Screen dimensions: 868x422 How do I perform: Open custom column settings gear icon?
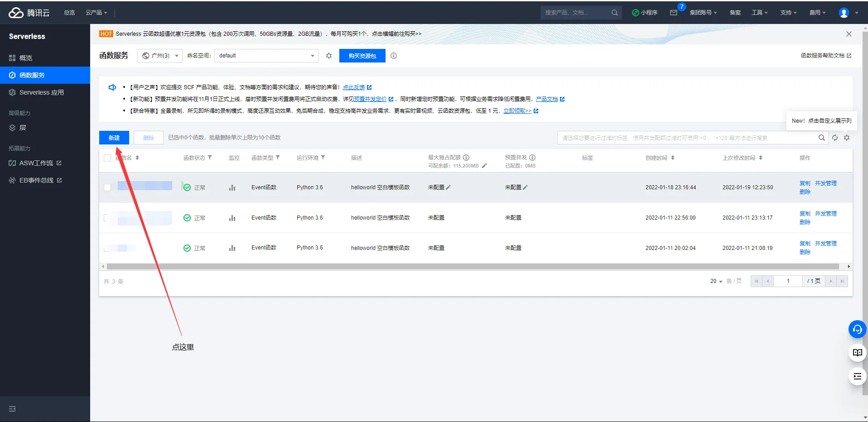point(847,138)
